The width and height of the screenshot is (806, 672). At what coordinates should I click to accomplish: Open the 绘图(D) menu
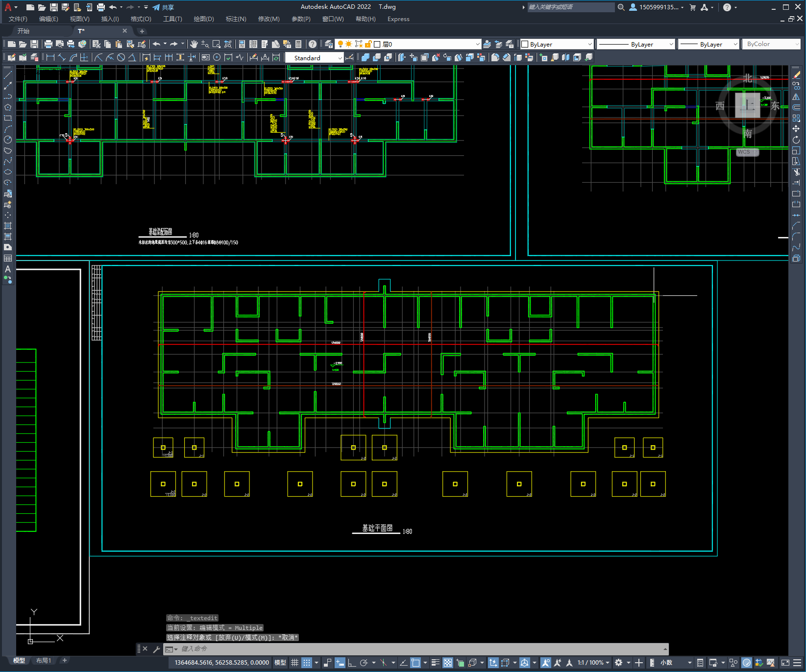point(204,19)
